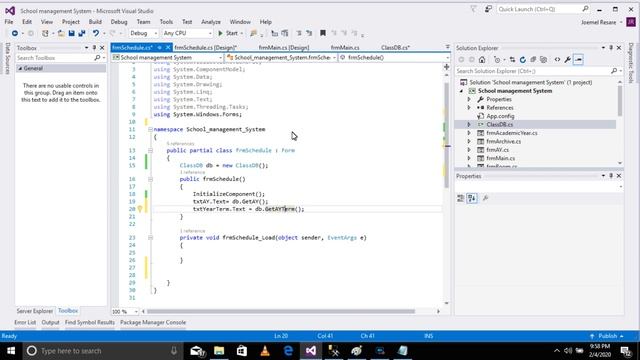The height and width of the screenshot is (360, 640).
Task: Switch to Server Explorer tab
Action: (x=35, y=311)
